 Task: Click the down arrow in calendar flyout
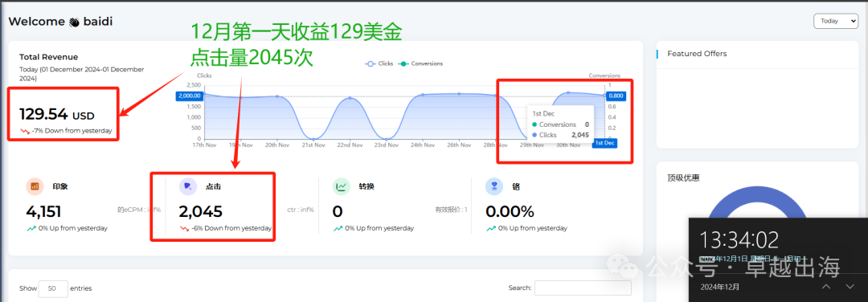(850, 287)
